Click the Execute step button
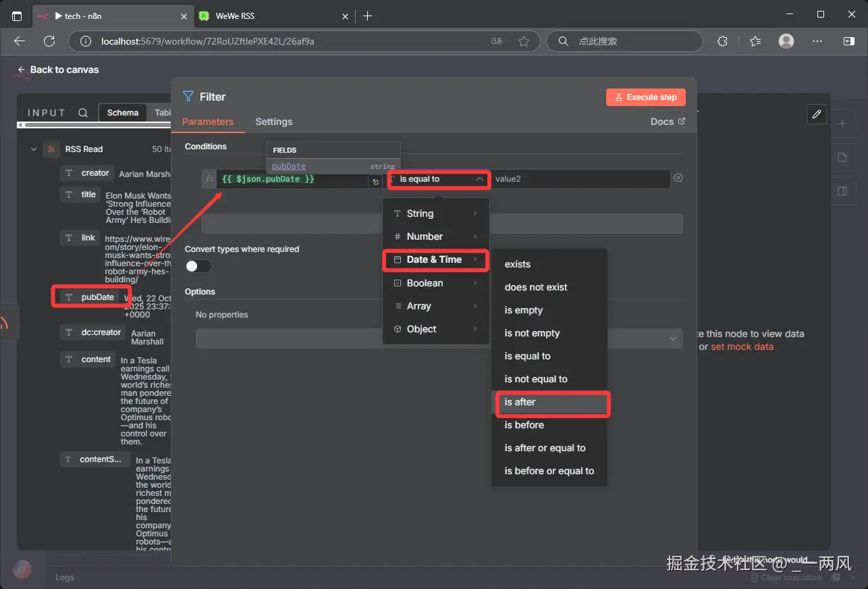Image resolution: width=868 pixels, height=589 pixels. pyautogui.click(x=645, y=97)
